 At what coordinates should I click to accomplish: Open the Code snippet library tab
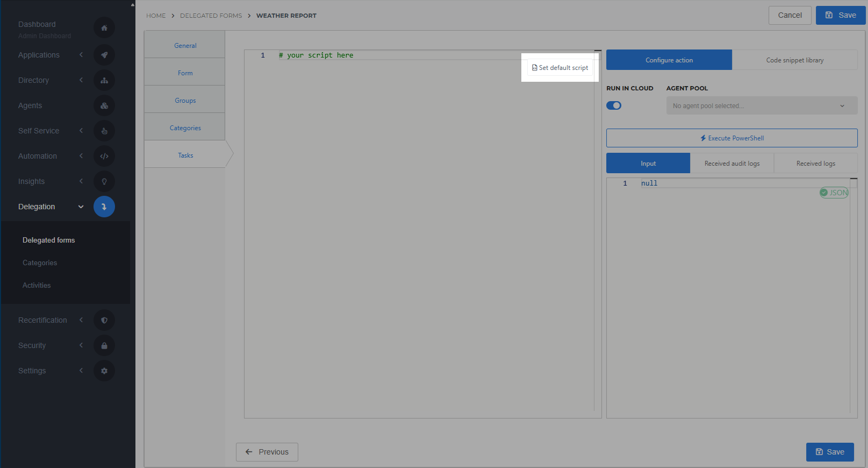click(x=794, y=60)
